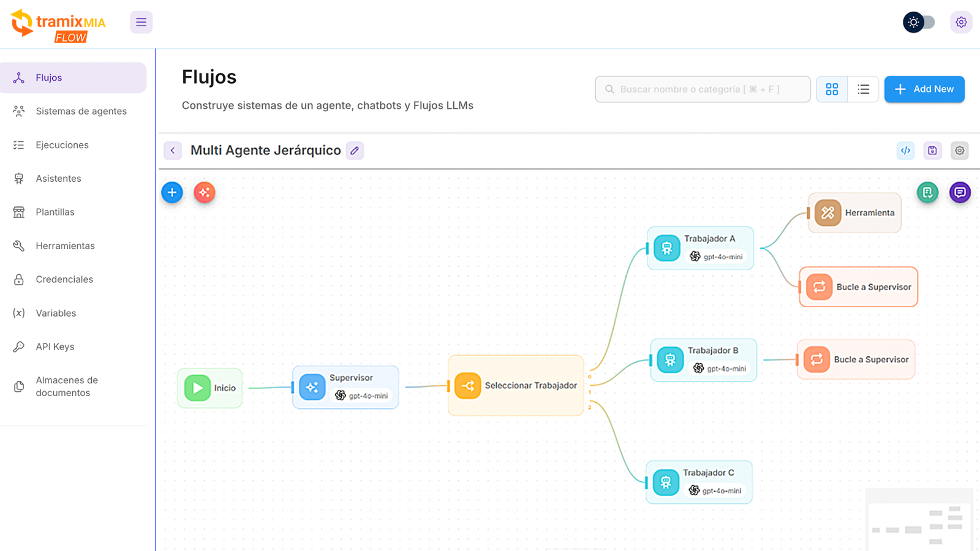
Task: Switch to list view of flows
Action: (863, 89)
